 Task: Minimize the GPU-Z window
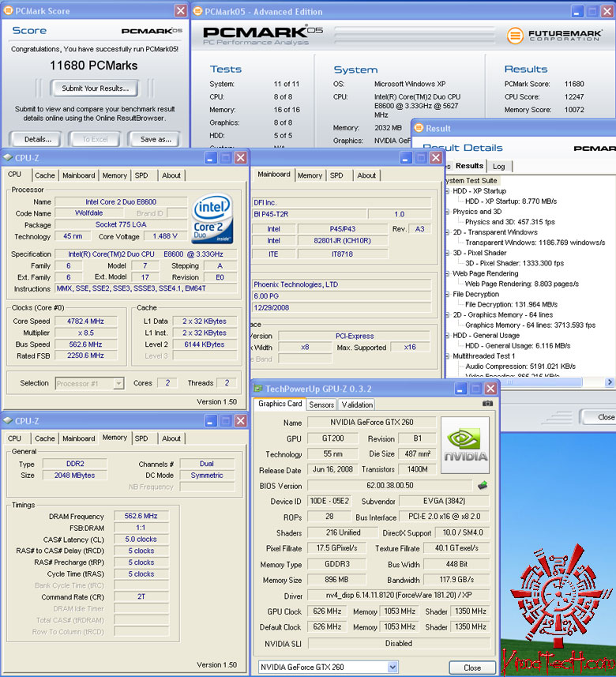coord(460,389)
